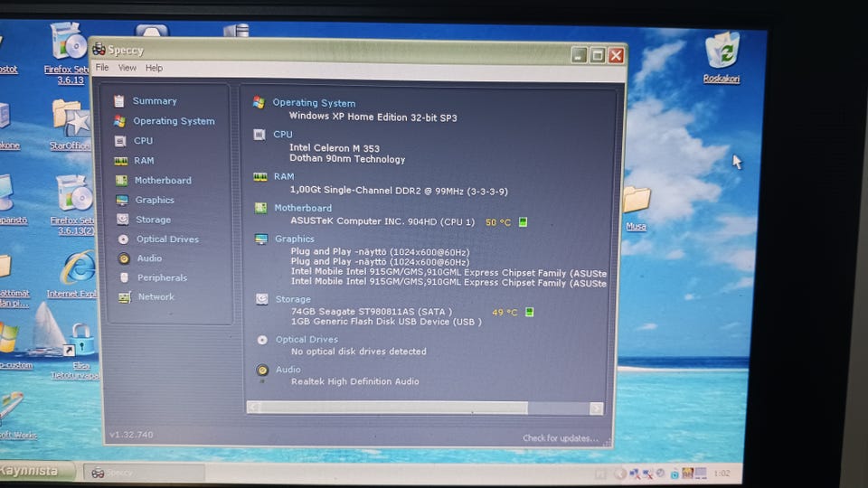Open Network label in sidebar
Image resolution: width=868 pixels, height=488 pixels.
[156, 296]
